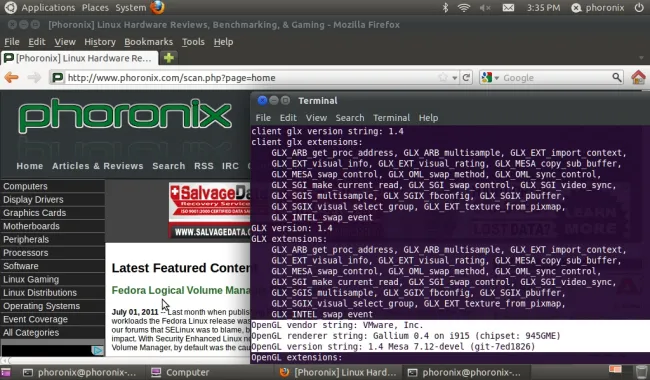650x380 pixels.
Task: Open the phoronix user menu
Action: click(x=597, y=7)
